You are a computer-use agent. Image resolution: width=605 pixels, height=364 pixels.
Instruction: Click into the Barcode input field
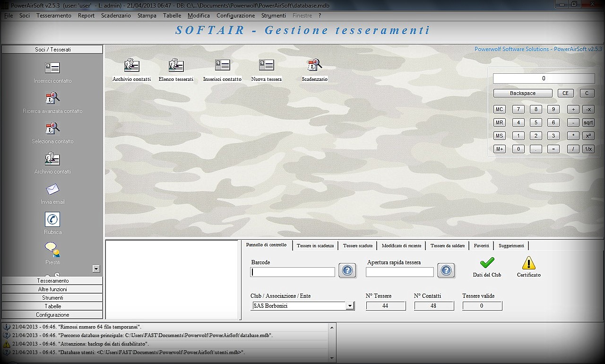coord(293,272)
